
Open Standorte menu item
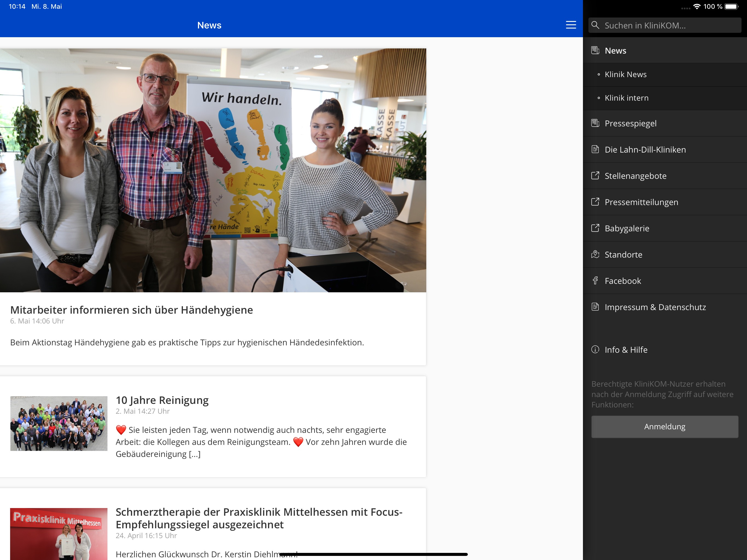coord(665,255)
